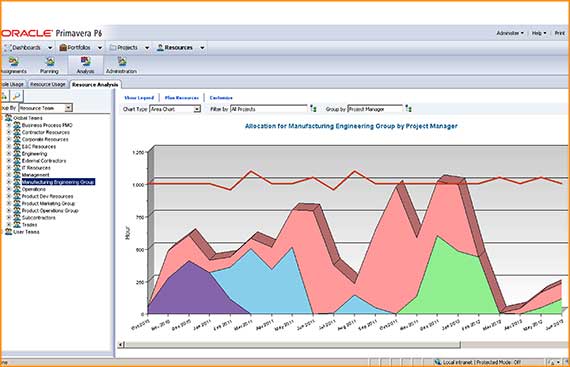Click the Projects folder icon
Viewport: 570px width, 367px height.
(x=113, y=48)
